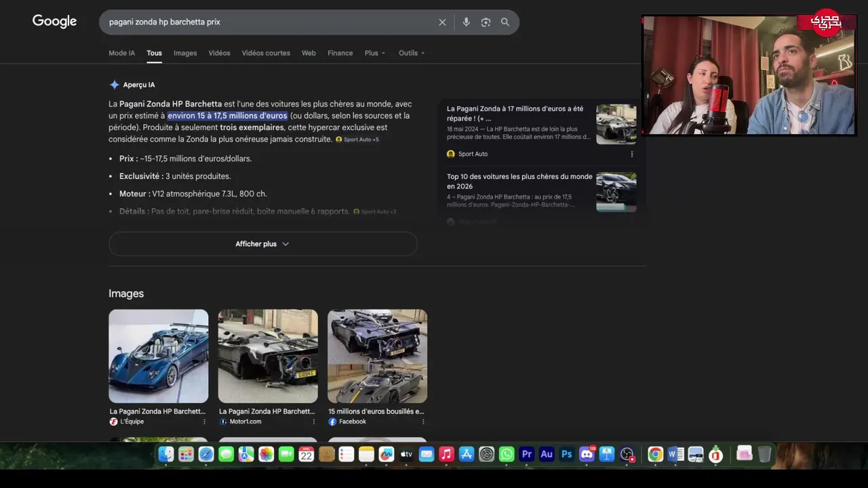Open the Motor1.com damaged Zonda image
868x488 pixels.
click(x=268, y=357)
